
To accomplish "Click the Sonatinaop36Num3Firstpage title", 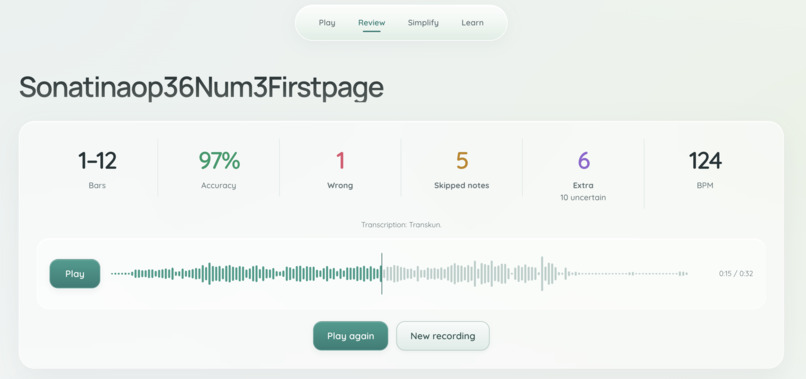I will [202, 88].
